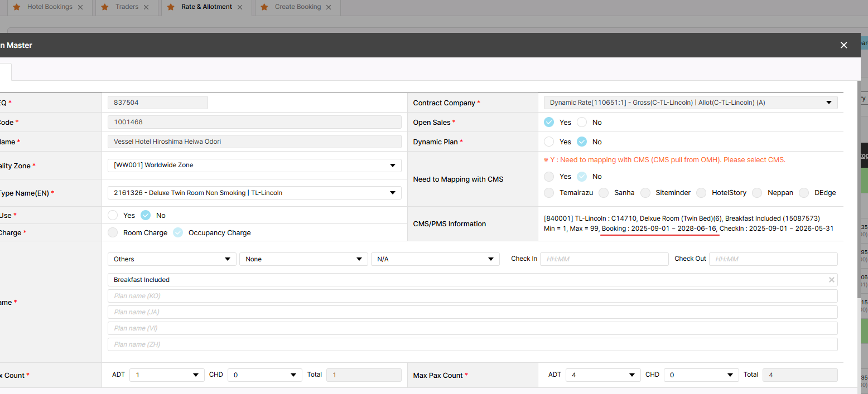
Task: Clear the Breakfast Included plan name field
Action: click(831, 280)
